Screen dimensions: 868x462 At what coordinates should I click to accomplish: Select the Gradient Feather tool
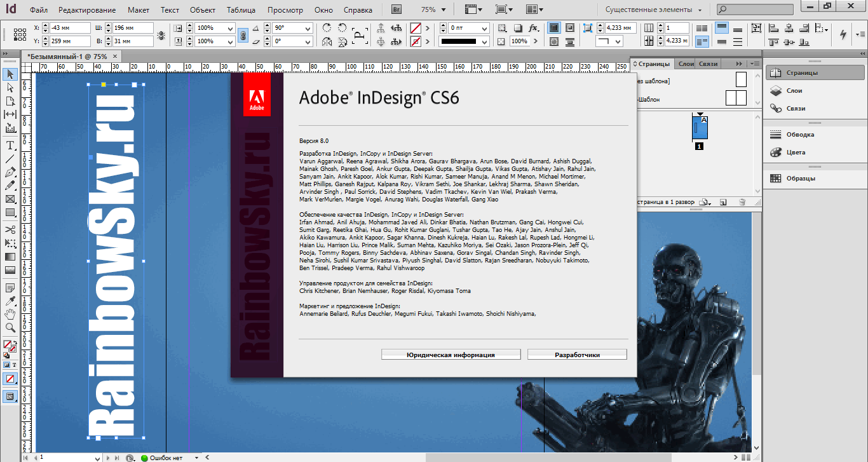pos(10,270)
